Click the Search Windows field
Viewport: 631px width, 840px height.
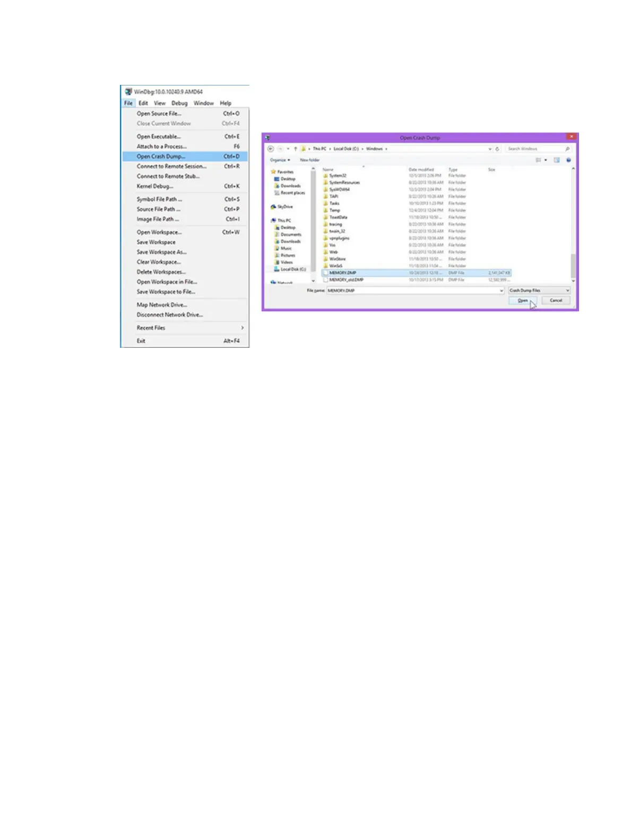(538, 149)
